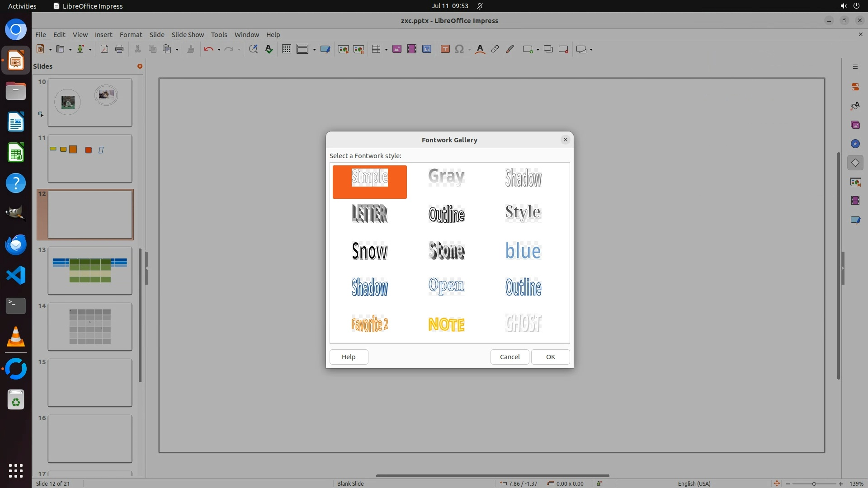Click the Export as PDF icon
Viewport: 868px width, 488px height.
[x=104, y=49]
